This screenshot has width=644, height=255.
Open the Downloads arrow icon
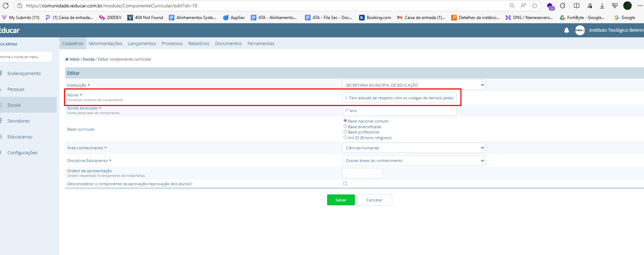pyautogui.click(x=602, y=6)
